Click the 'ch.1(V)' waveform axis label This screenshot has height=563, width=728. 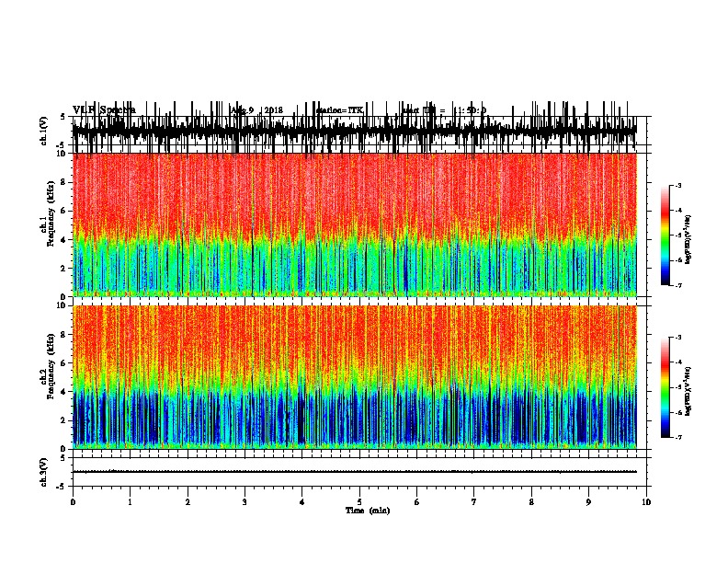[44, 131]
